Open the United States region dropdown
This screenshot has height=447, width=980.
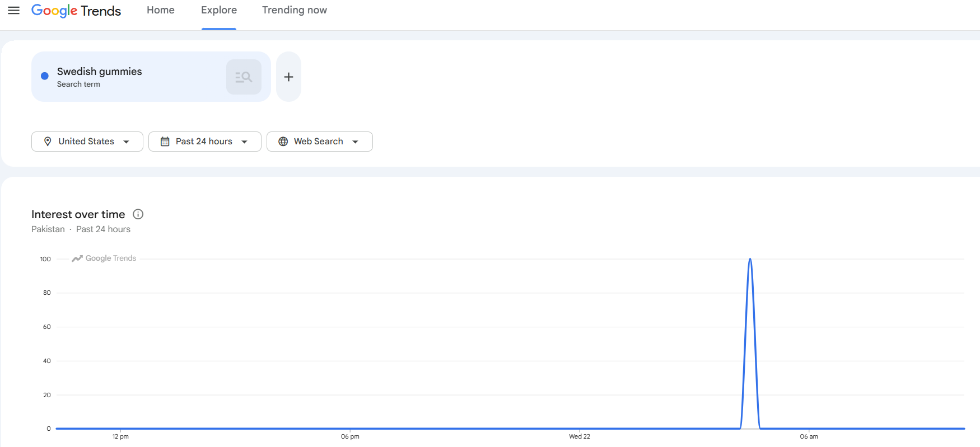click(x=87, y=142)
